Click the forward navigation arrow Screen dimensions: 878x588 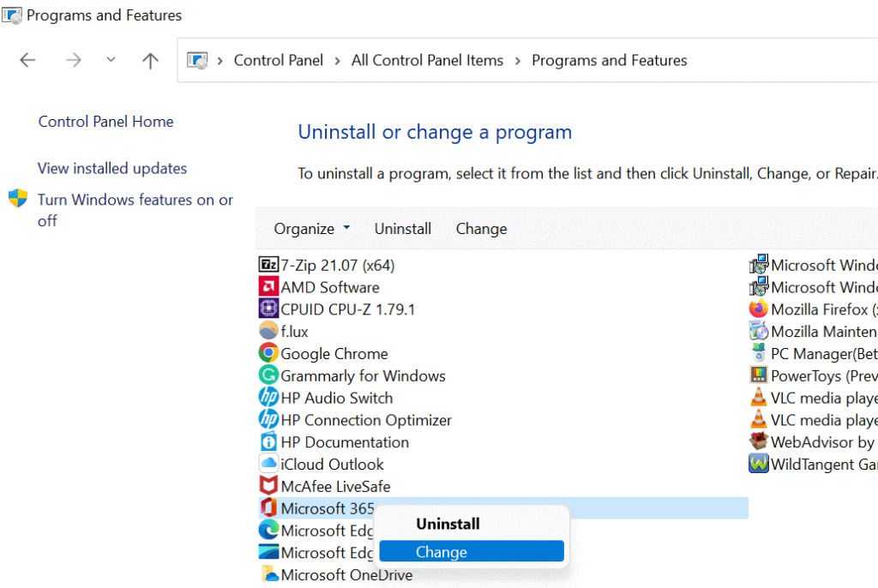point(74,60)
